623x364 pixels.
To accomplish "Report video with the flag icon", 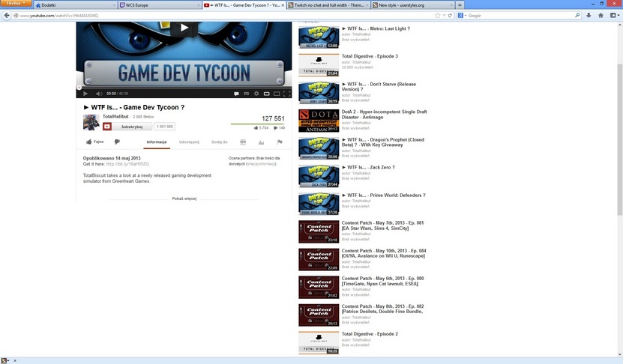I will point(280,142).
